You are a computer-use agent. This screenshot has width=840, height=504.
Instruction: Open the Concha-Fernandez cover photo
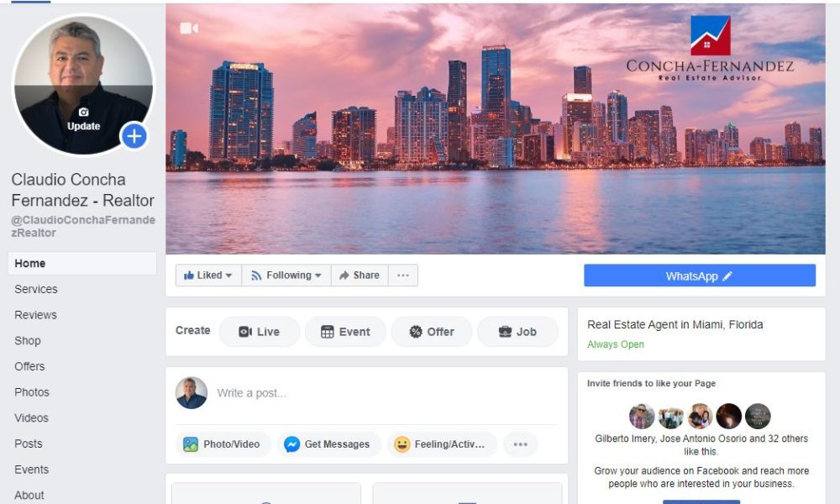click(495, 129)
